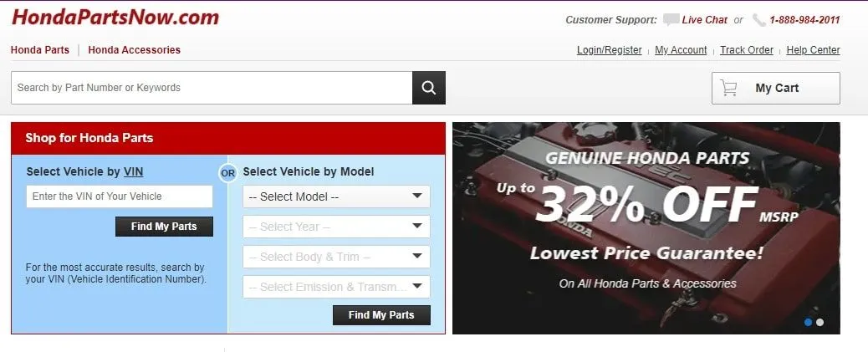Open the Select Body & Trim dropdown
Viewport: 868px width, 352px height.
click(x=336, y=257)
